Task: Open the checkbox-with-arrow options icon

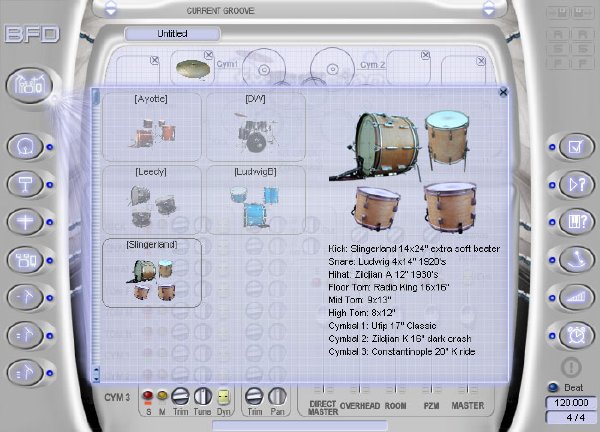Action: click(576, 147)
